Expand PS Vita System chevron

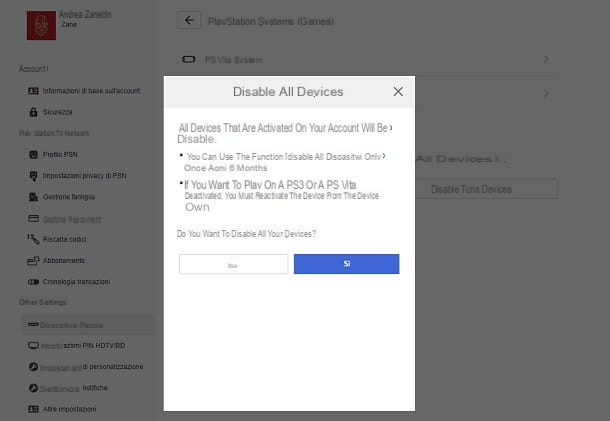(x=546, y=59)
